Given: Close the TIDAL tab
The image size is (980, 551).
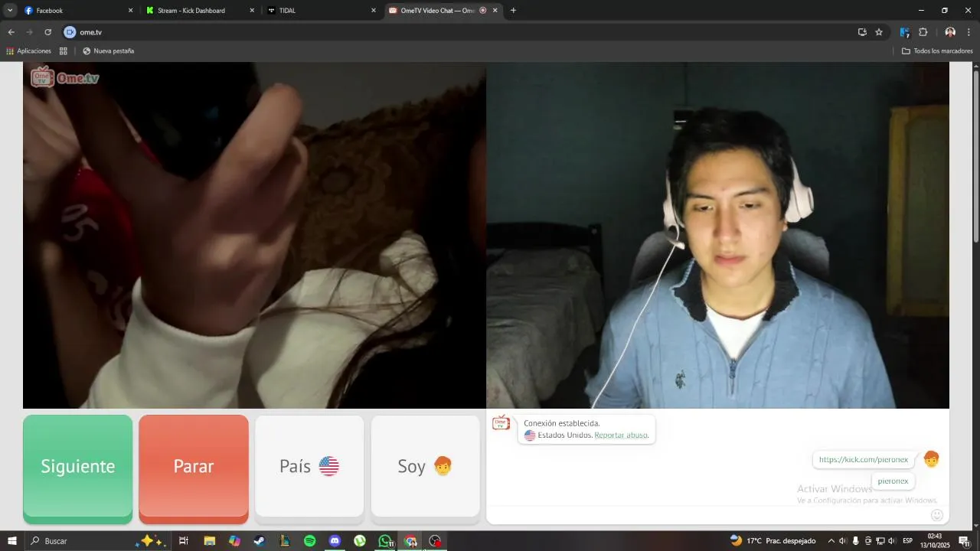Looking at the screenshot, I should pyautogui.click(x=374, y=11).
